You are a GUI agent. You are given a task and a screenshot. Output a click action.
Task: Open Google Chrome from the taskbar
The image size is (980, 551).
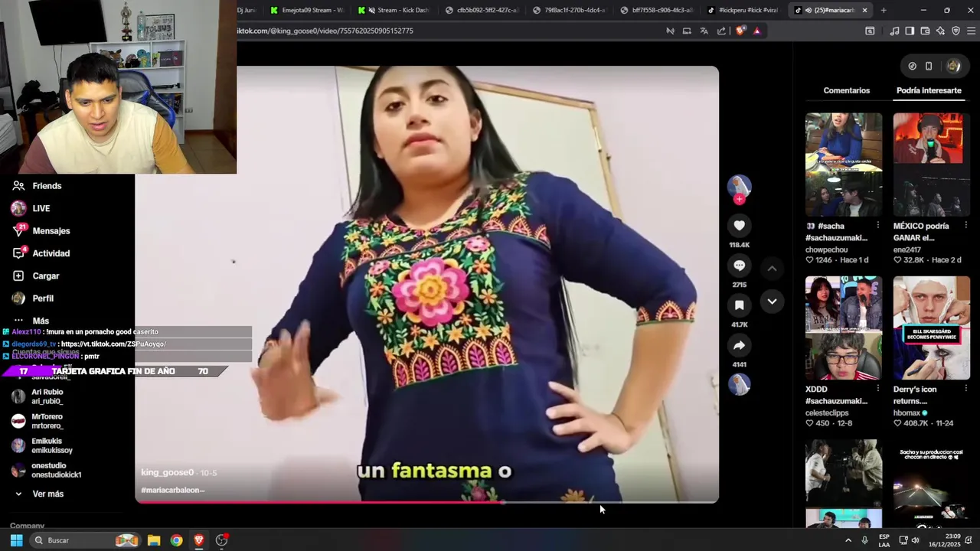(176, 540)
